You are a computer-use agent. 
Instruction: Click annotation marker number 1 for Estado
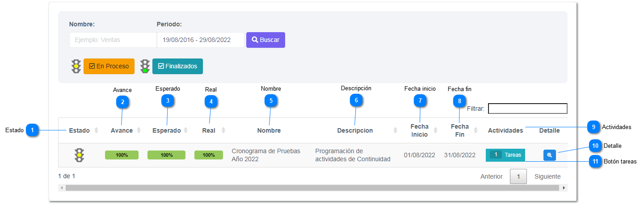[x=32, y=130]
